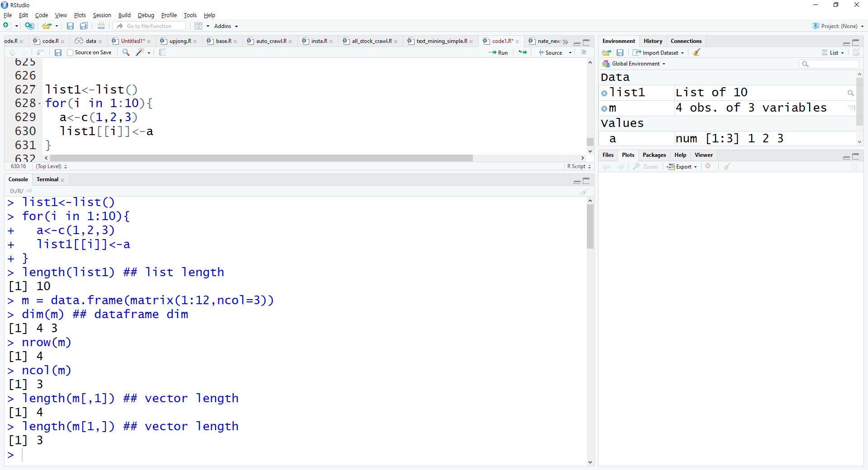Screen dimensions: 868x470
Task: Open the Addins dropdown
Action: [226, 26]
